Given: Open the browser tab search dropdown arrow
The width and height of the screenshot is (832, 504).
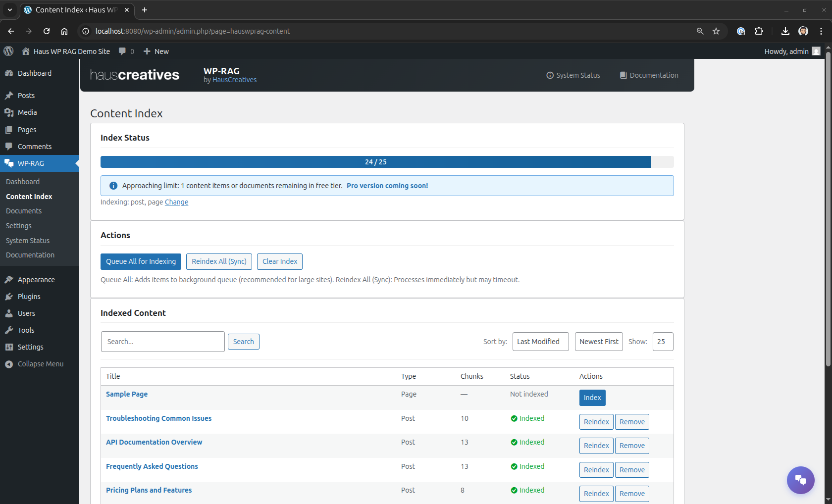Looking at the screenshot, I should tap(9, 10).
